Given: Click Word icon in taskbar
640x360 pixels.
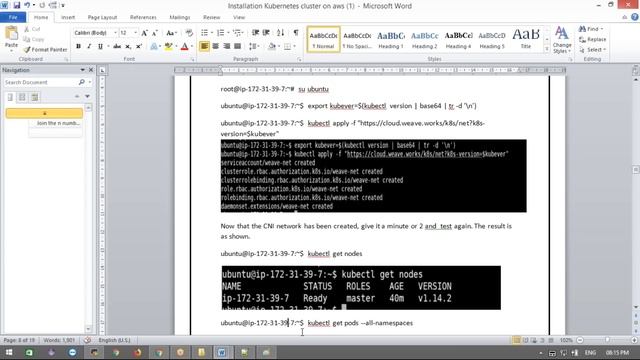Looking at the screenshot, I should [x=222, y=352].
